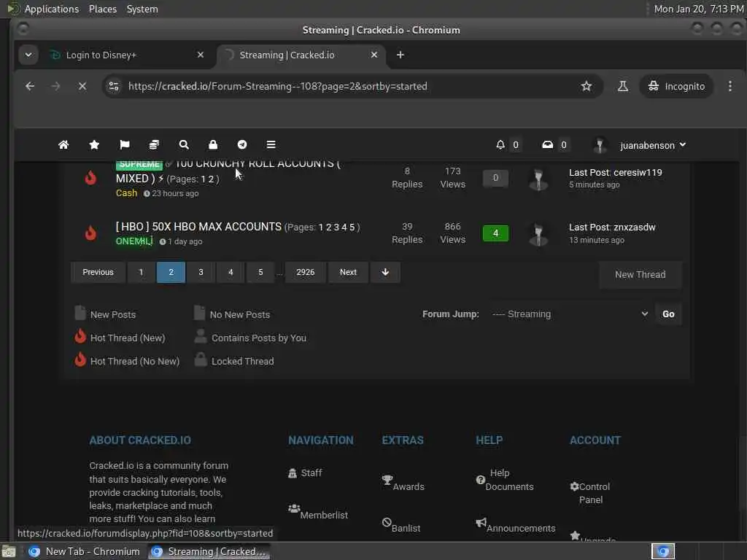Open the notifications bell icon

click(x=500, y=145)
